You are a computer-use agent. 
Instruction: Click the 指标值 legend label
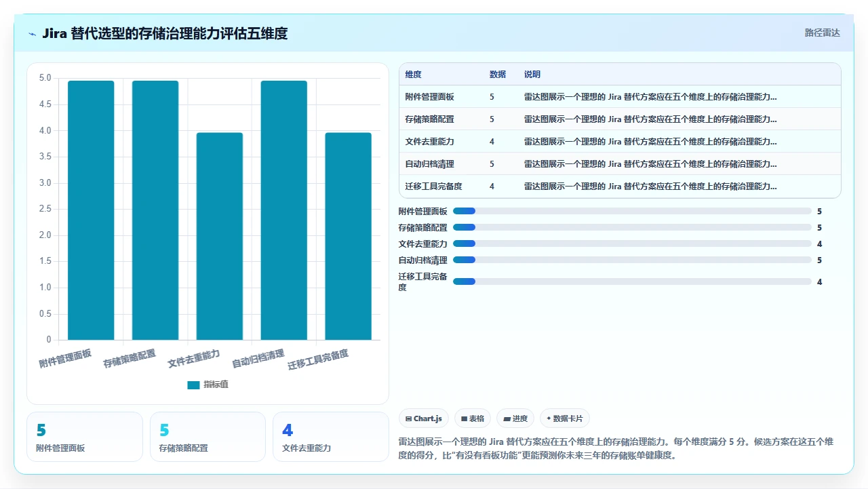point(216,385)
